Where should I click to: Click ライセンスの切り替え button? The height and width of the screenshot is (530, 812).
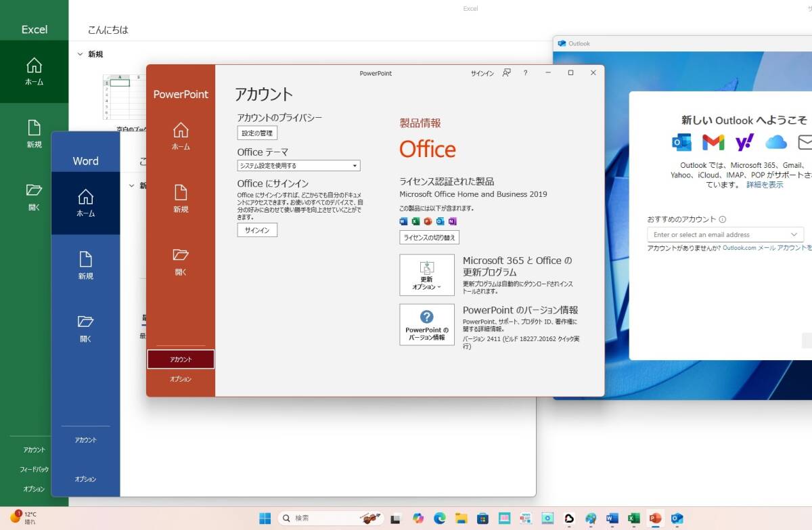(430, 238)
